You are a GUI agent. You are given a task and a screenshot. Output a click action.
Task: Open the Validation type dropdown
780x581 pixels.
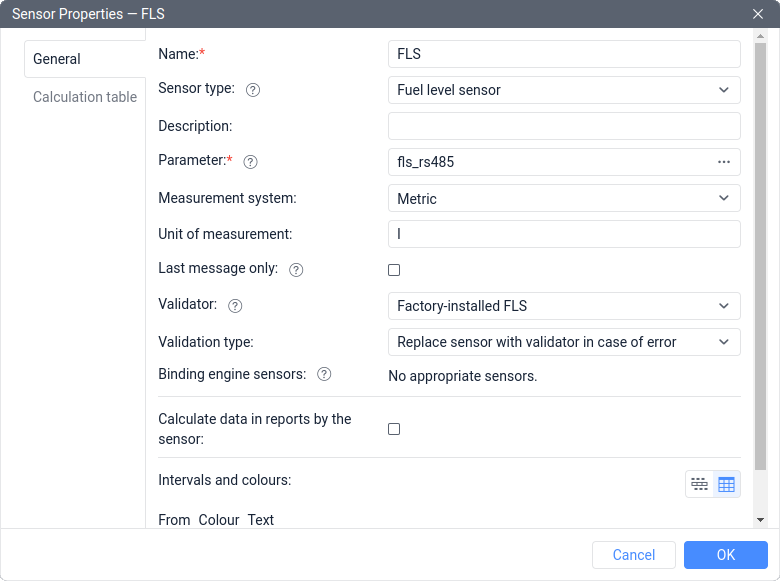pyautogui.click(x=563, y=342)
